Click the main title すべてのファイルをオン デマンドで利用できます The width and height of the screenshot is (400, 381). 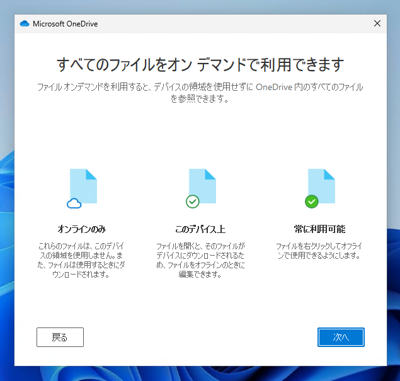click(200, 64)
